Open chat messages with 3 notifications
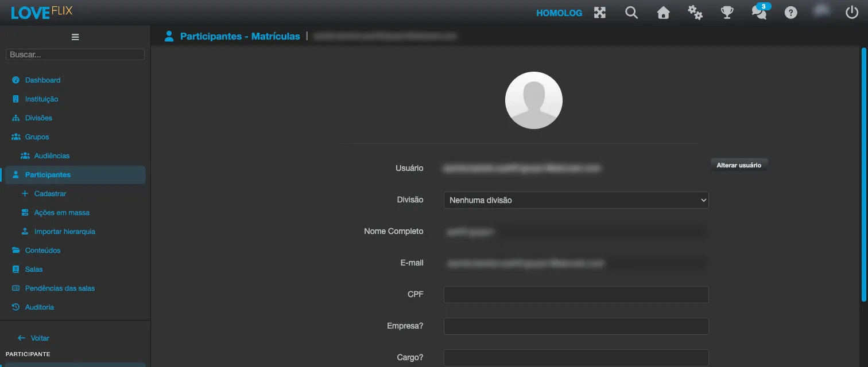The image size is (868, 367). 759,11
